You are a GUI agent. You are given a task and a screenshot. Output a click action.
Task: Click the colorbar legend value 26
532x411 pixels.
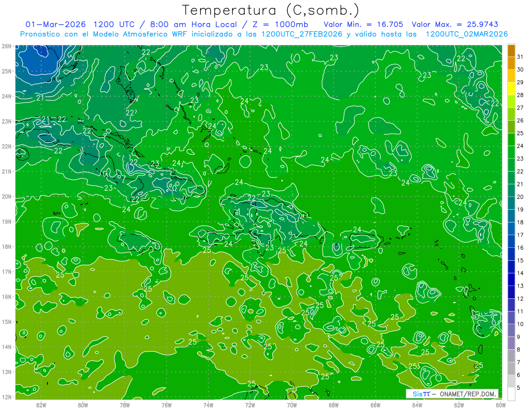520,121
